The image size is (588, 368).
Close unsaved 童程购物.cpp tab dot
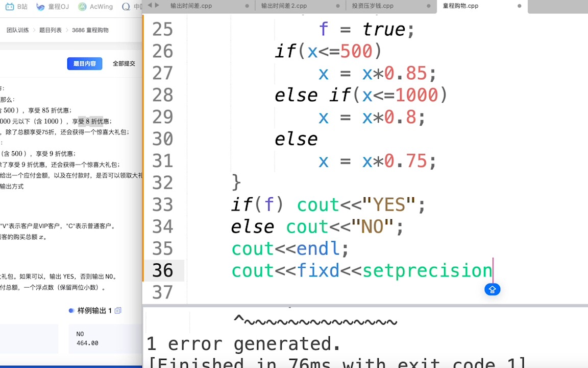(x=520, y=6)
